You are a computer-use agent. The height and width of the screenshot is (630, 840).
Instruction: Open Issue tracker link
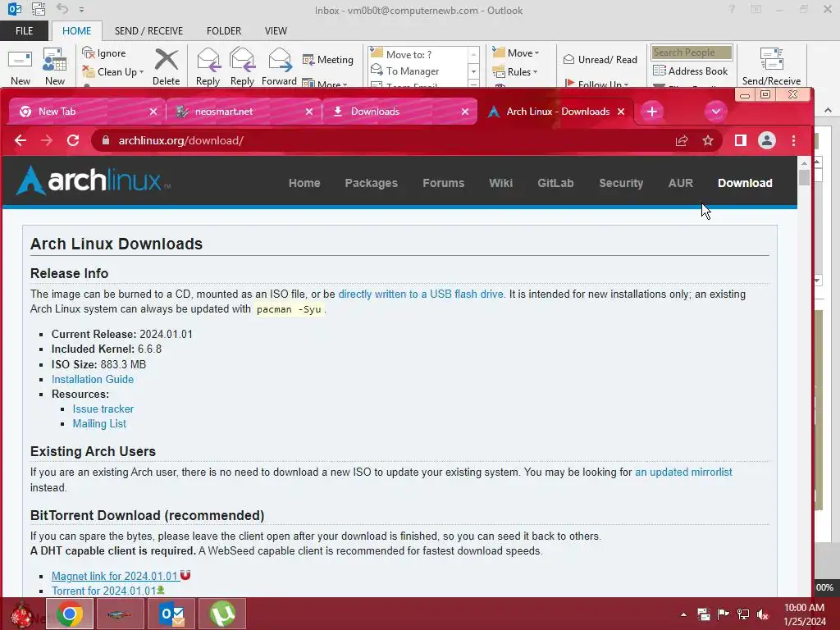click(103, 409)
